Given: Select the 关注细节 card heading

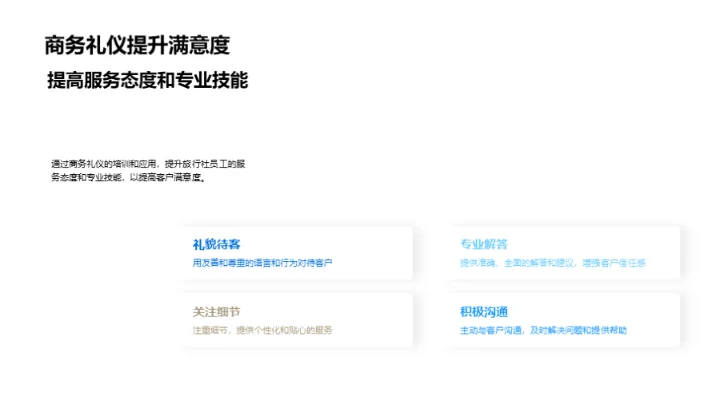Looking at the screenshot, I should (x=216, y=312).
